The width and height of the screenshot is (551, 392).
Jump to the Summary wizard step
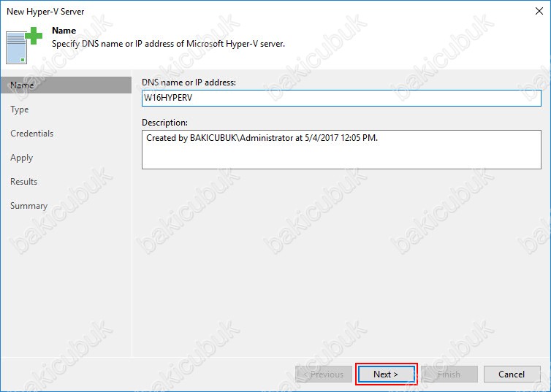[28, 206]
